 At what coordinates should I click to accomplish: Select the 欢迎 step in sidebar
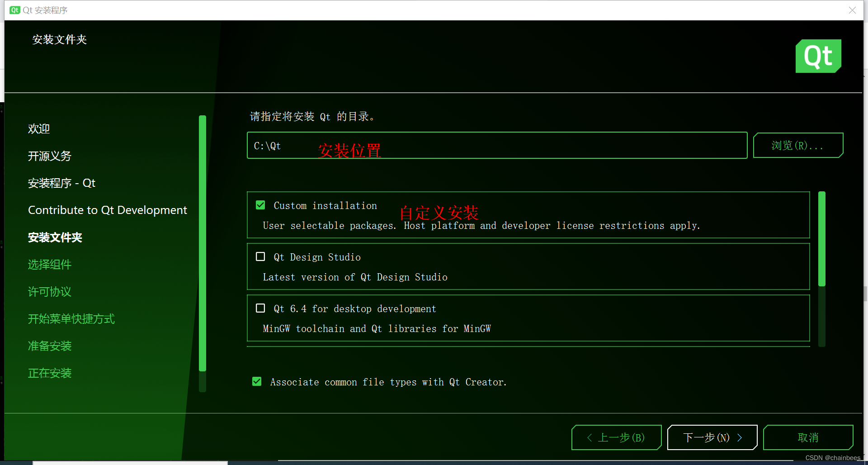click(39, 129)
